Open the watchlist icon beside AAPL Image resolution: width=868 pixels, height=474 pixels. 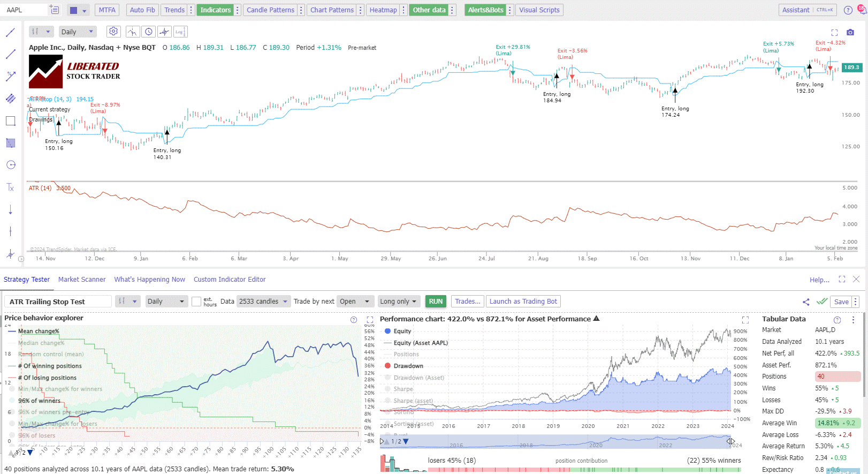pos(54,10)
